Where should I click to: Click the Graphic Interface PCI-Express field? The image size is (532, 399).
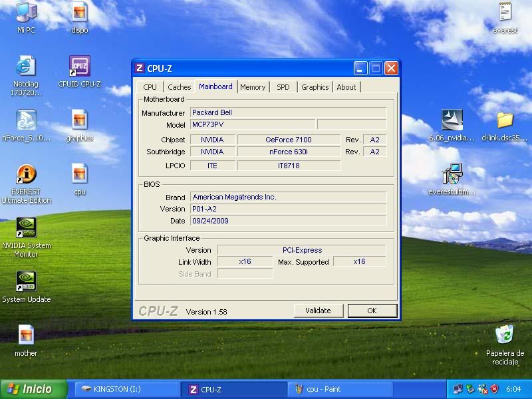click(302, 250)
